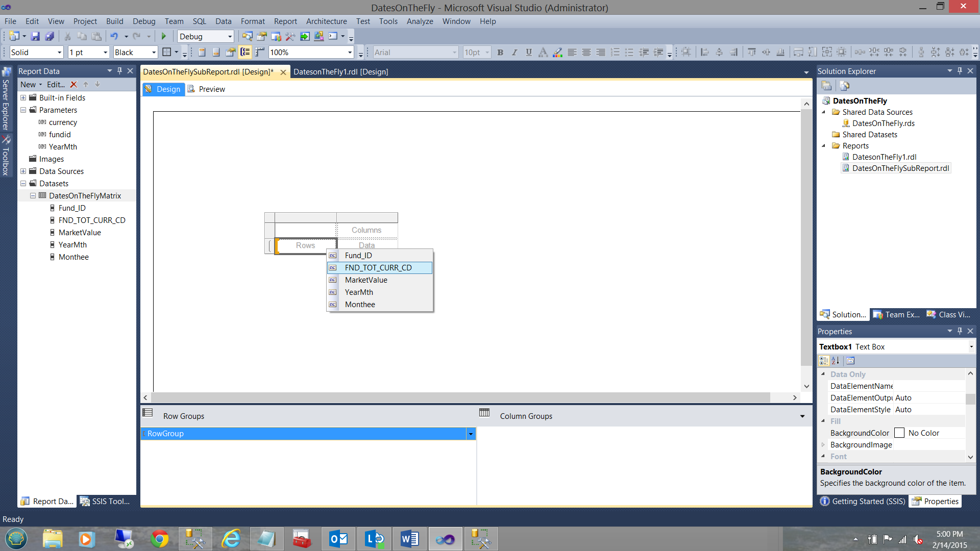Switch to the DatesonTheFly1.rdl Design tab
The width and height of the screenshot is (980, 551).
[340, 72]
